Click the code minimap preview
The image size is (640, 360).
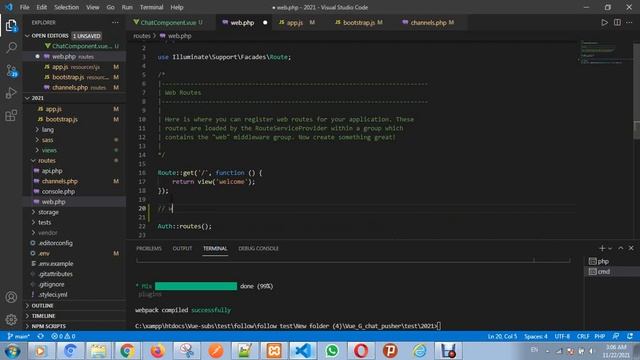(x=604, y=53)
